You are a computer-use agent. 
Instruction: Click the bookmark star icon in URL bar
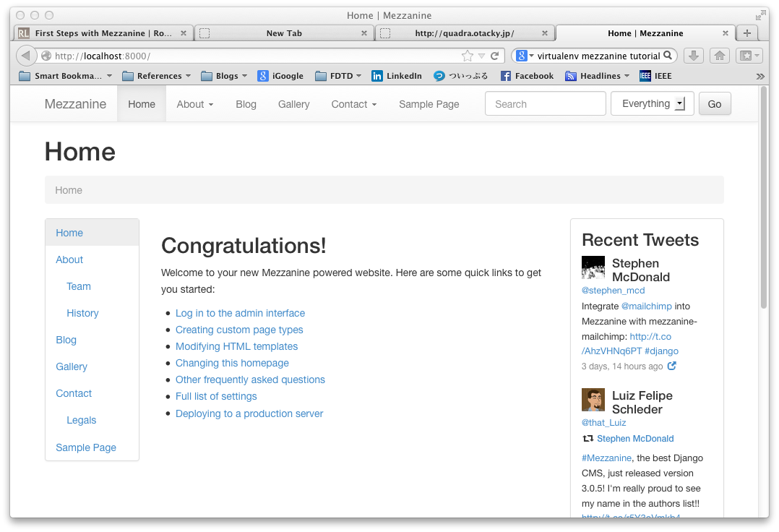(x=467, y=56)
